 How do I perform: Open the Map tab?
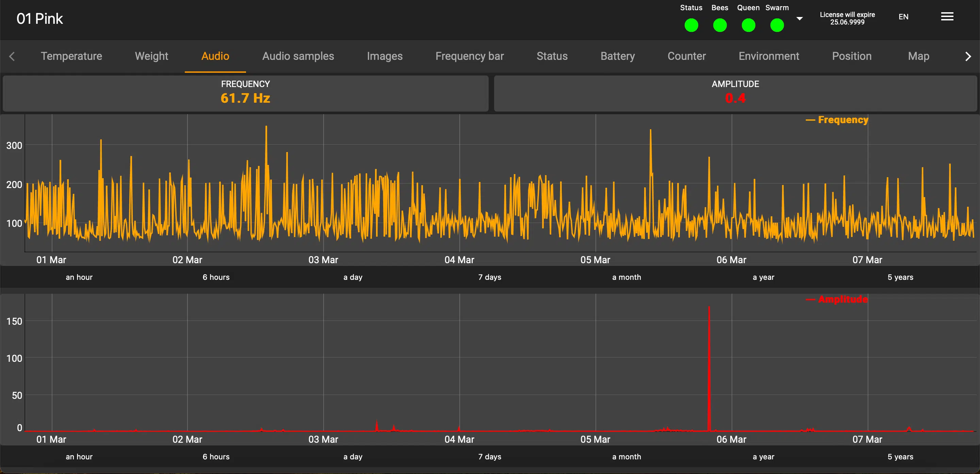point(918,56)
